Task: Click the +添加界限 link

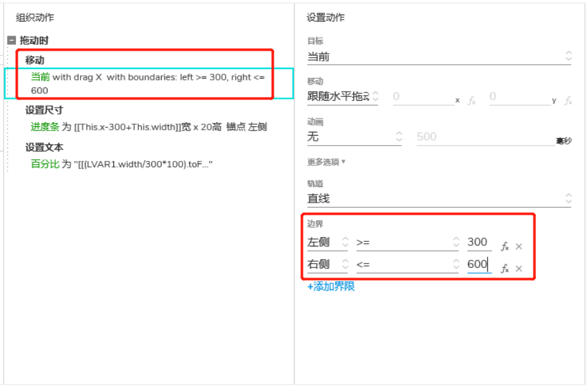Action: tap(331, 286)
